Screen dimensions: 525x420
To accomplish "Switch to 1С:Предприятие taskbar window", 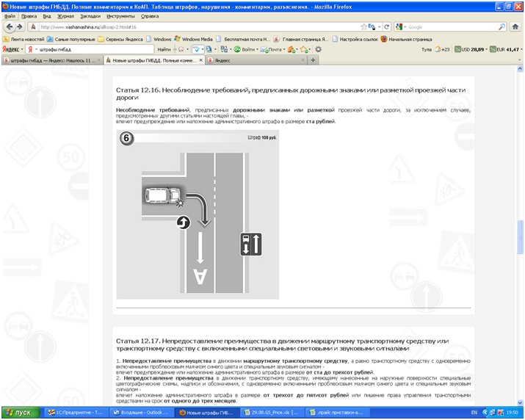I will click(76, 413).
